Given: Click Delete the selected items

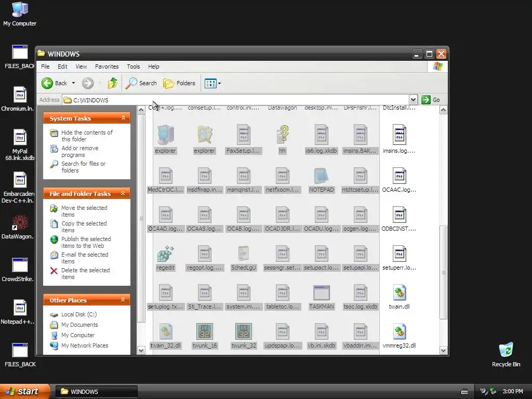Looking at the screenshot, I should [86, 273].
